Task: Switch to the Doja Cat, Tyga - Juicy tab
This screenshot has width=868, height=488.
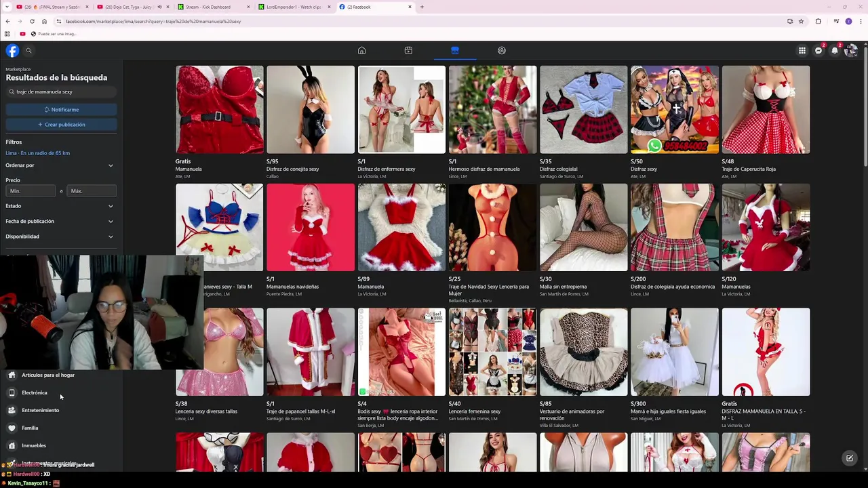Action: 132,7
